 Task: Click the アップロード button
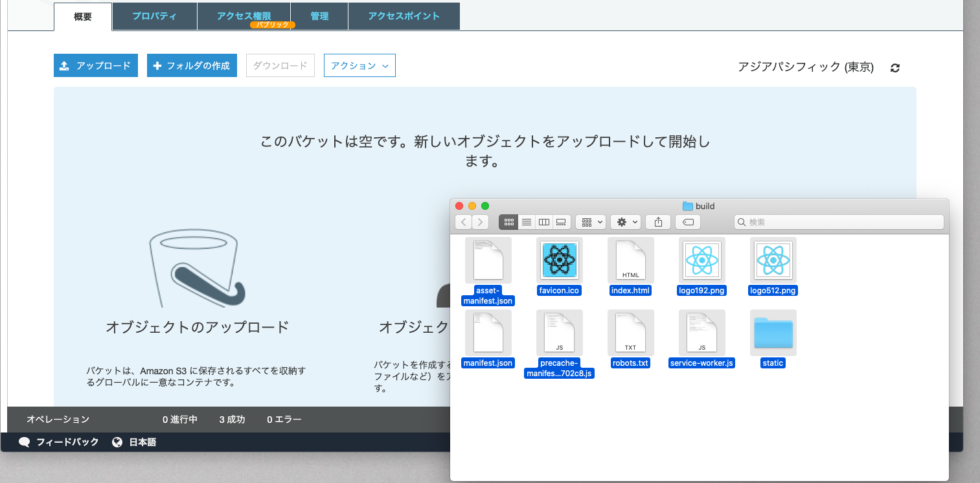[95, 65]
